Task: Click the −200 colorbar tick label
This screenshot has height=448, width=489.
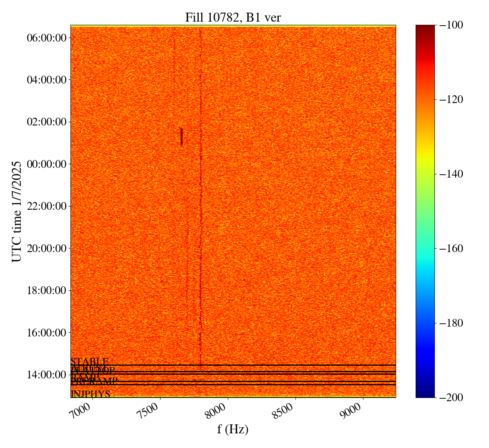Action: 452,397
